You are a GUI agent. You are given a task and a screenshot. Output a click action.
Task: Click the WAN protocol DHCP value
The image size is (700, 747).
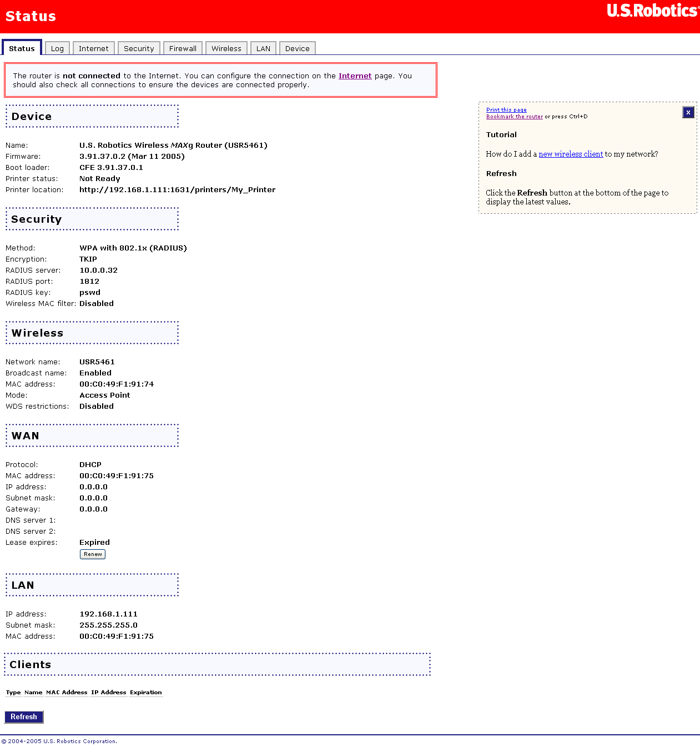pos(90,464)
